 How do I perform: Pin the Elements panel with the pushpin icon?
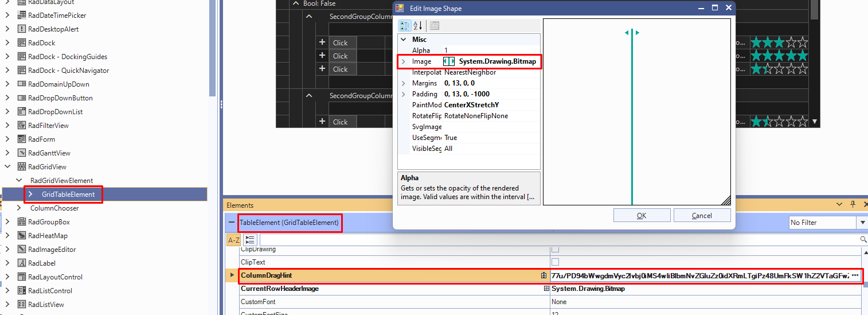click(x=853, y=205)
